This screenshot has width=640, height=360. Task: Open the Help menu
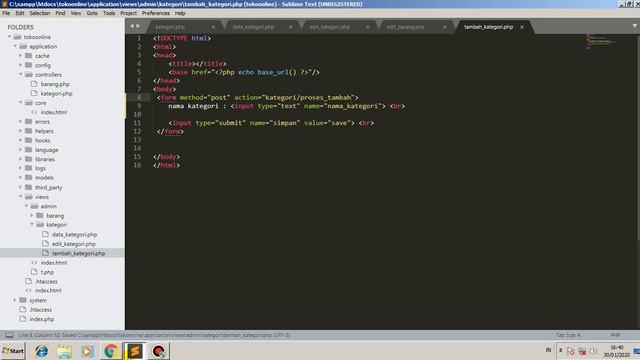180,13
